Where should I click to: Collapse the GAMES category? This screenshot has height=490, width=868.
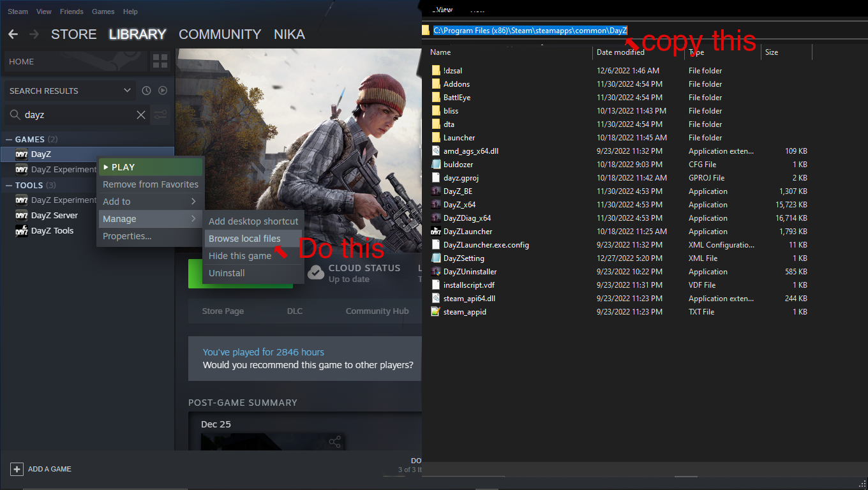point(9,140)
